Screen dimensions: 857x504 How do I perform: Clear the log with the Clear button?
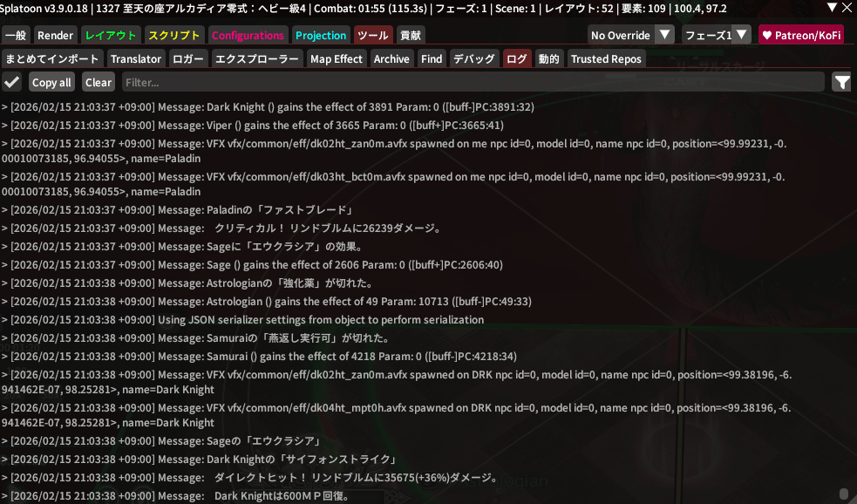point(99,82)
